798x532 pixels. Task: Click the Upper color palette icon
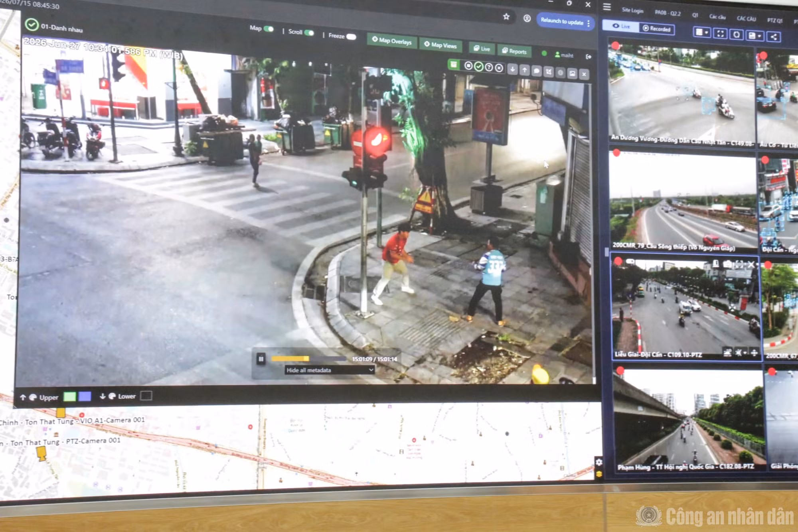(33, 397)
